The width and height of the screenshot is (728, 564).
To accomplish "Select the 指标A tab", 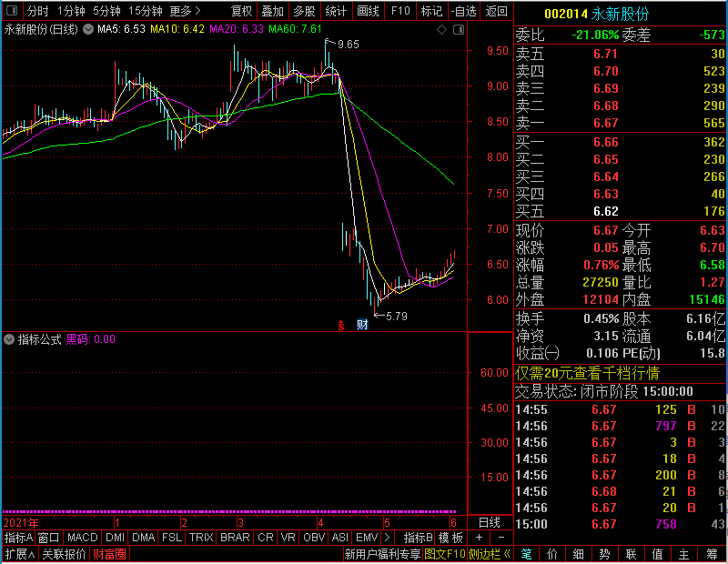I will pos(18,538).
